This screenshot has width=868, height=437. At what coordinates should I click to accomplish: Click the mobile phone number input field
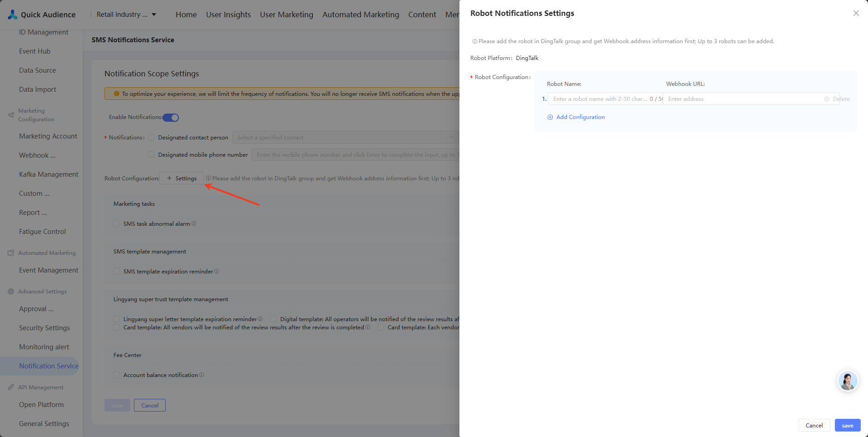[355, 154]
